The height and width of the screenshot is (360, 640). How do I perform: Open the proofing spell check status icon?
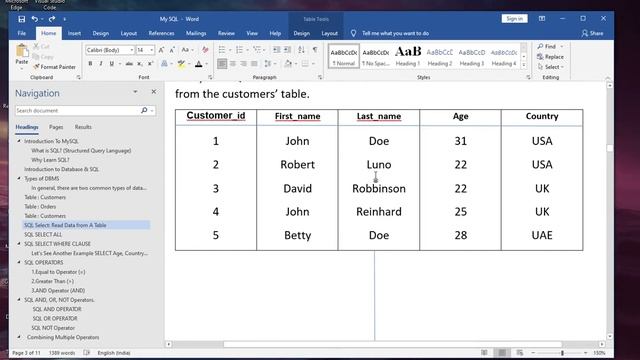point(87,353)
